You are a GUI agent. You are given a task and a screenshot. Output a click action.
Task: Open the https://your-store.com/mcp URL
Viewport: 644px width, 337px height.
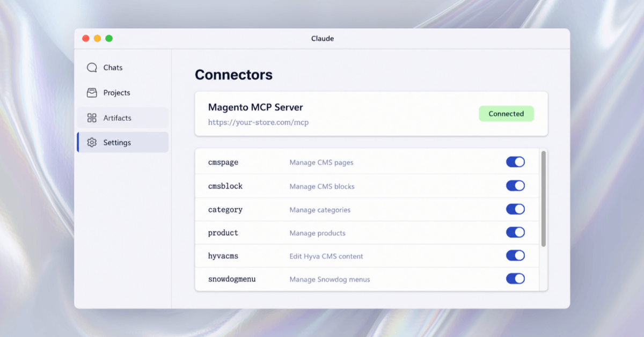[258, 122]
